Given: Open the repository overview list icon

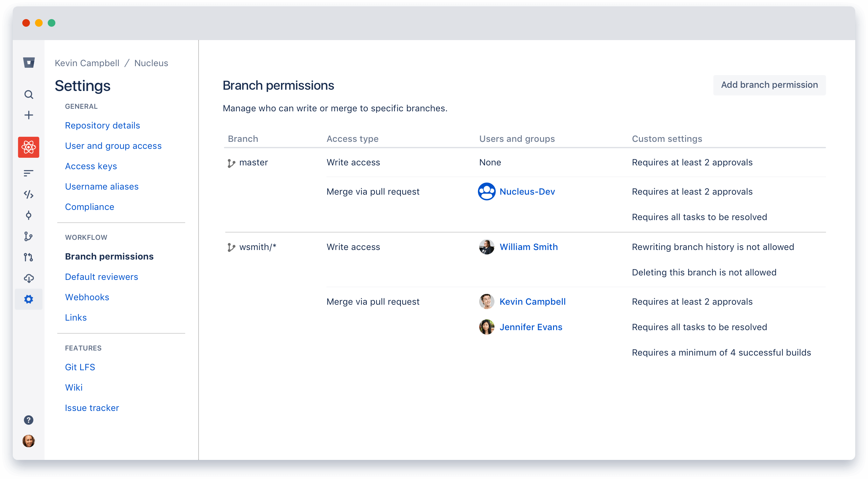Looking at the screenshot, I should coord(29,173).
